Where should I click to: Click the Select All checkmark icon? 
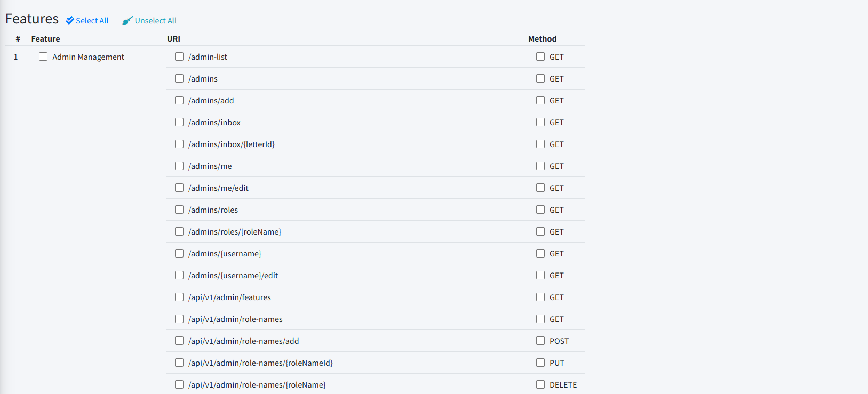tap(70, 20)
